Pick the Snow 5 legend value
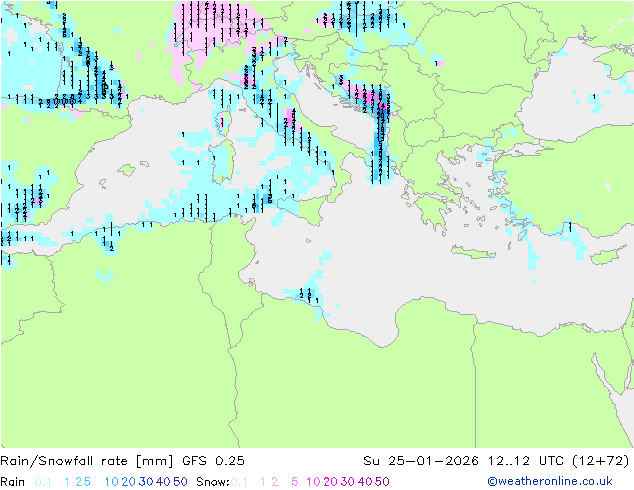This screenshot has width=634, height=490. (295, 482)
